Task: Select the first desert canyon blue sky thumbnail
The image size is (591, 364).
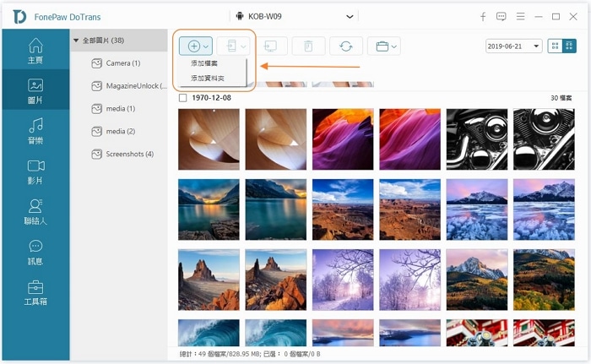Action: [343, 209]
